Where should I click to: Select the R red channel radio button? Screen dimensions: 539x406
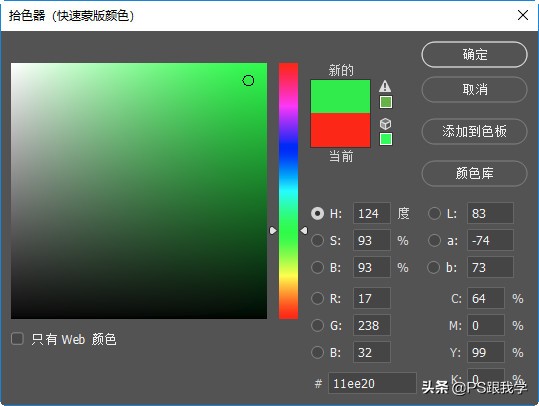317,298
